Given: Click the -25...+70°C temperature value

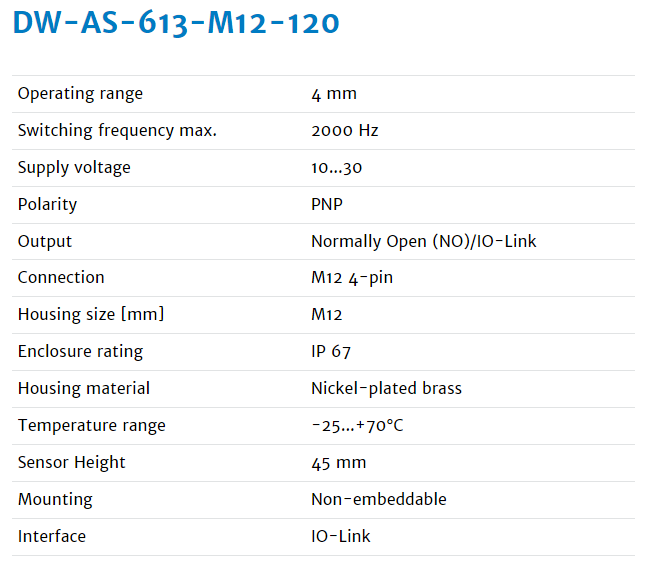Looking at the screenshot, I should click(357, 425).
